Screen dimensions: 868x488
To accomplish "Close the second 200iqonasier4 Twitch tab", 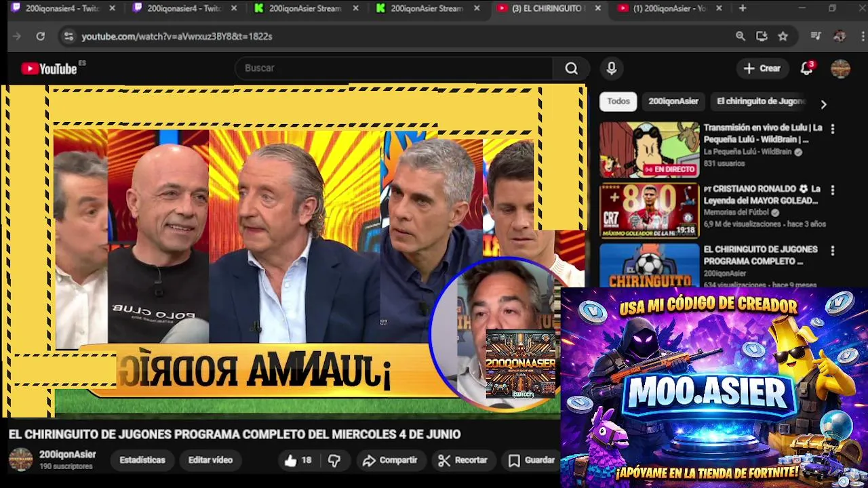I will [234, 8].
